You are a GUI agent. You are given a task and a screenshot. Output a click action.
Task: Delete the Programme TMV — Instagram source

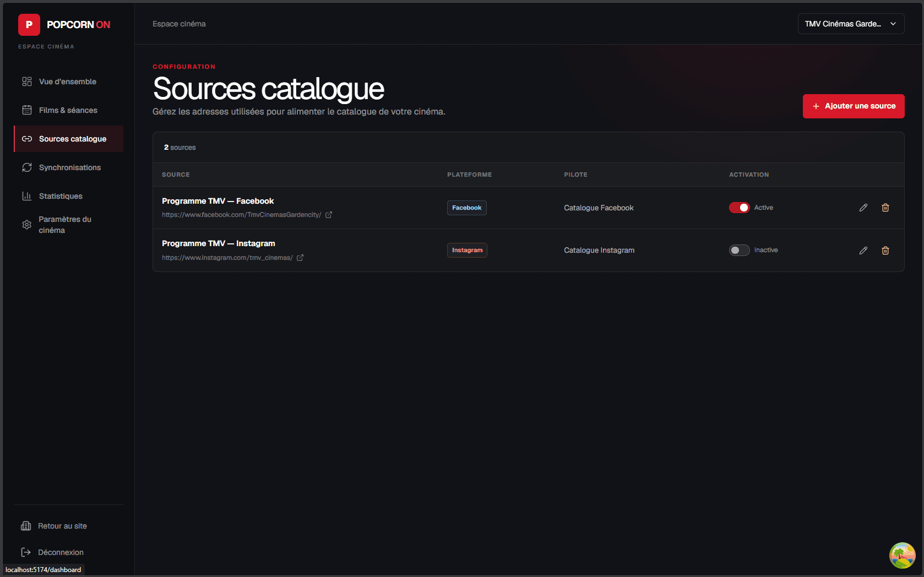pos(885,251)
